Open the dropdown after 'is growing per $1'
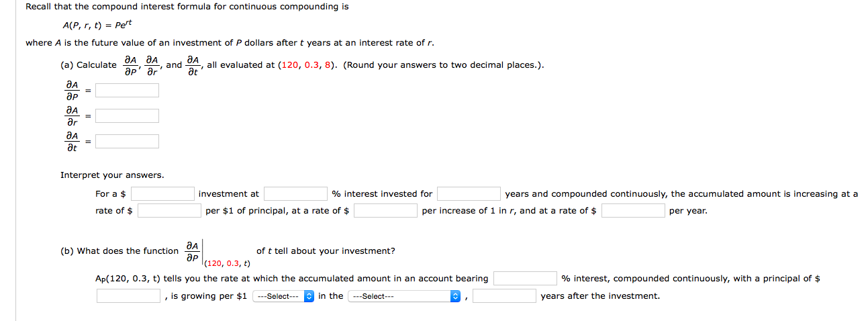868x321 pixels. tap(283, 296)
